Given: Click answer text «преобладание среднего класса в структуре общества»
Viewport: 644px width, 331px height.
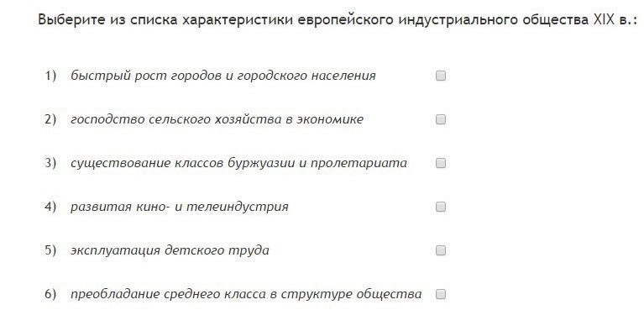Looking at the screenshot, I should (246, 294).
